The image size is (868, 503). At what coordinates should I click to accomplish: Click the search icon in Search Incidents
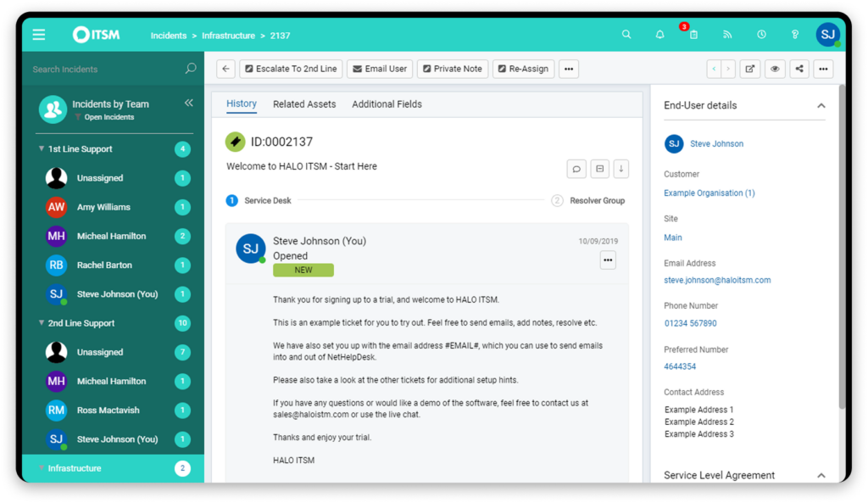(x=191, y=69)
